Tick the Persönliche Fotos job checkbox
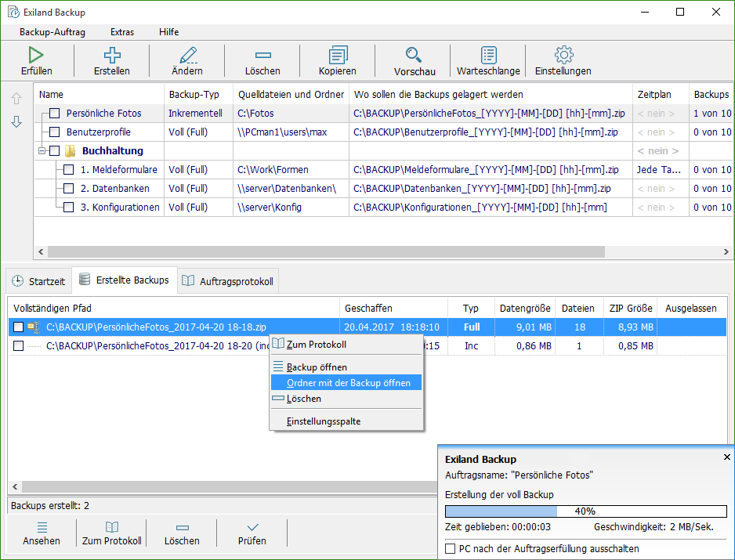 pos(55,114)
